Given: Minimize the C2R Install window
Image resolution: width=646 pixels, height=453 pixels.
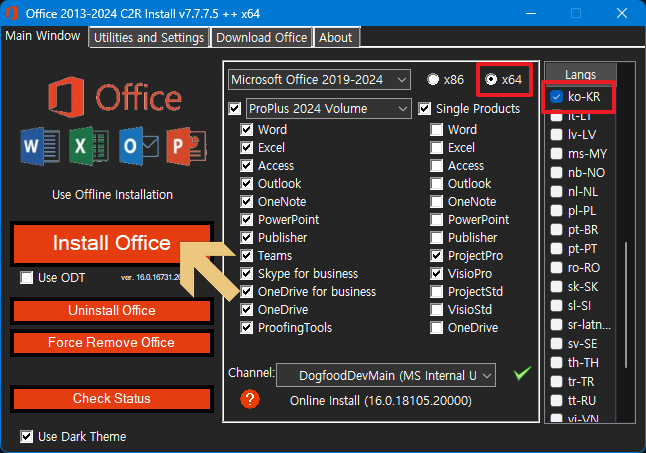Looking at the screenshot, I should 531,13.
